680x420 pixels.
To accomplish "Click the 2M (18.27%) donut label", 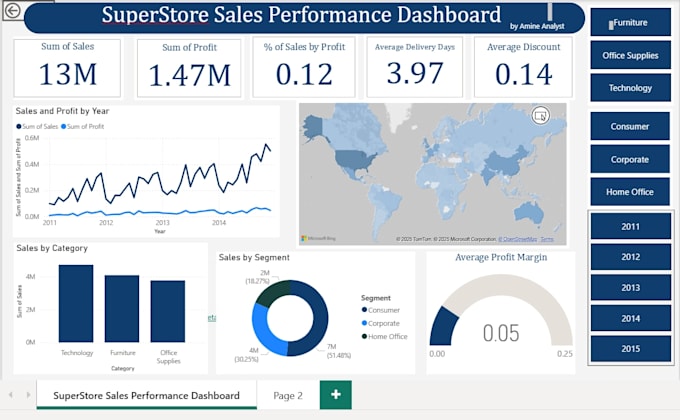I will (258, 277).
